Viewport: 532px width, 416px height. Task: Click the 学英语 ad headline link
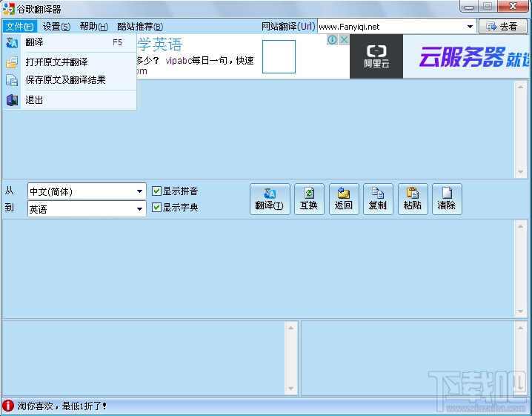point(160,44)
